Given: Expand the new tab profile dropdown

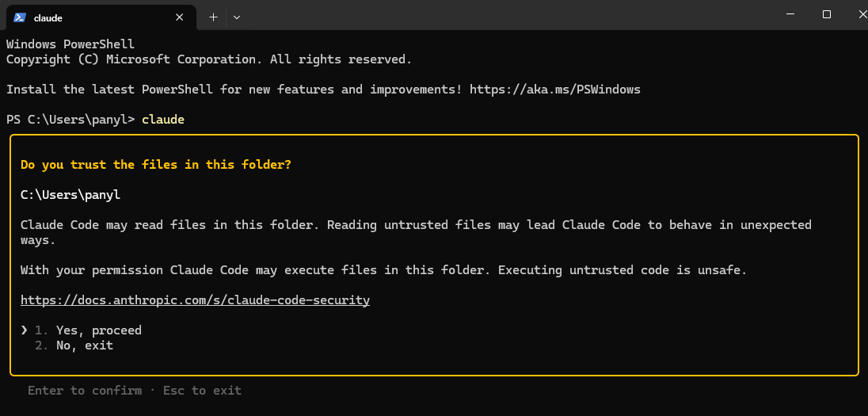Looking at the screenshot, I should click(x=237, y=17).
